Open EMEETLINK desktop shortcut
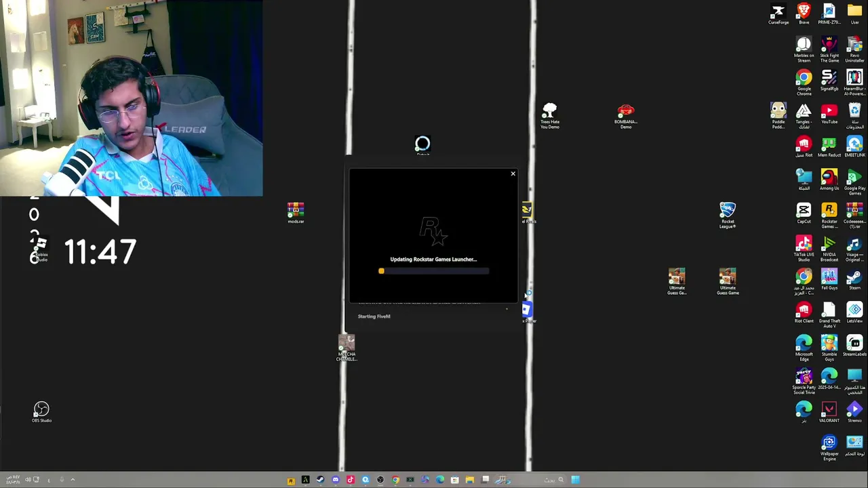The width and height of the screenshot is (868, 488). [854, 147]
